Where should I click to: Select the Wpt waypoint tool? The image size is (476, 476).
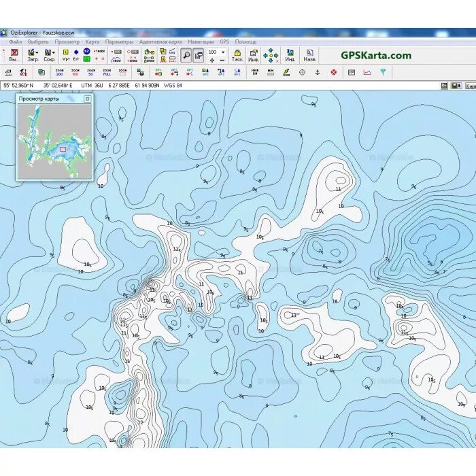pos(65,55)
